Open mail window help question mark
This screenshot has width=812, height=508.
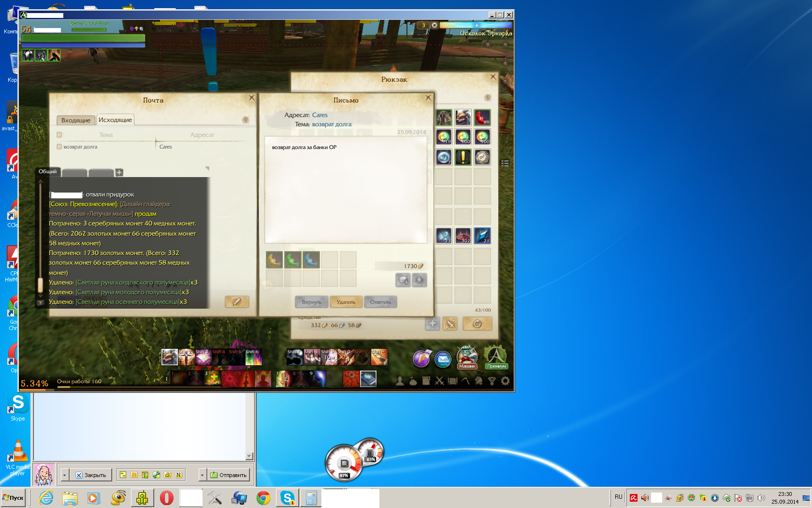coord(246,120)
